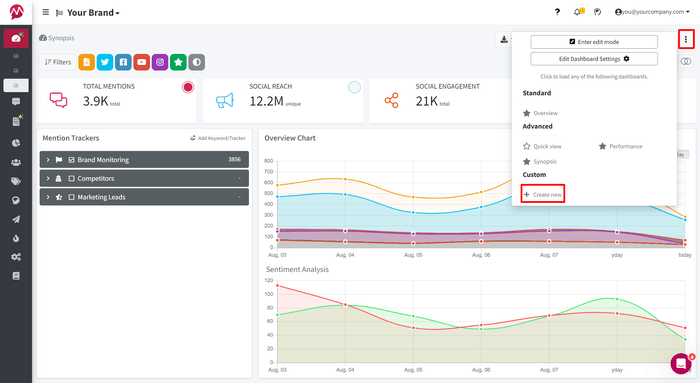Load the Overview standard dashboard
700x383 pixels.
click(x=540, y=113)
